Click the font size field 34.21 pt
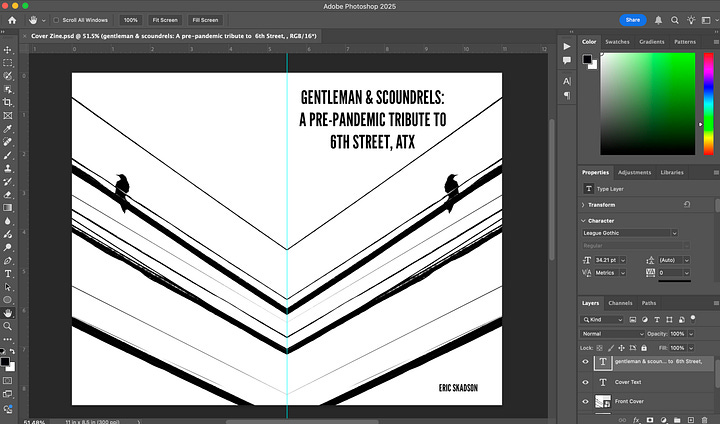This screenshot has width=720, height=424. click(608, 260)
